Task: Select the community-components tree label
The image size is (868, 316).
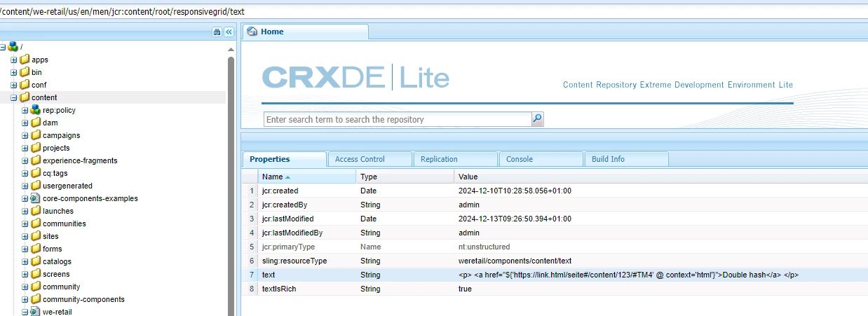Action: (83, 299)
